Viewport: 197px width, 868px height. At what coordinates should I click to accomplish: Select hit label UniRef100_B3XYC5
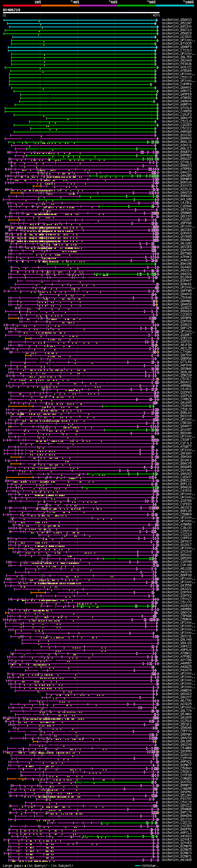tap(177, 186)
